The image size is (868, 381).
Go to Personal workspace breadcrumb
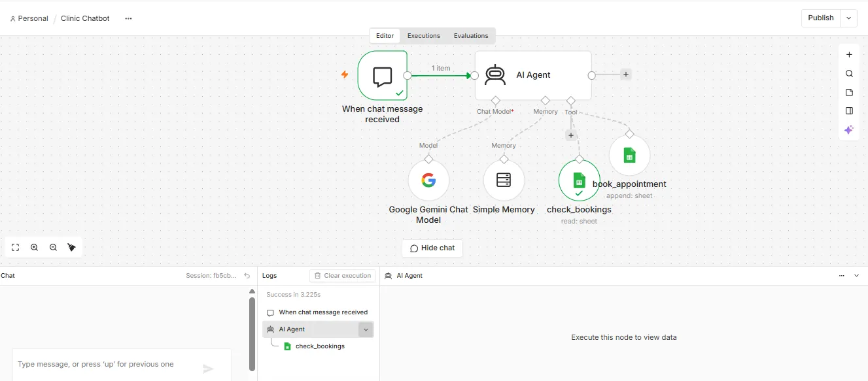[29, 18]
